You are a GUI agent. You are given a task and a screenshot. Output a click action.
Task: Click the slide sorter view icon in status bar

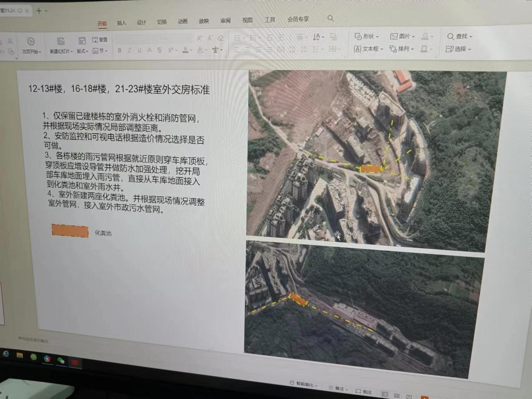(x=397, y=395)
